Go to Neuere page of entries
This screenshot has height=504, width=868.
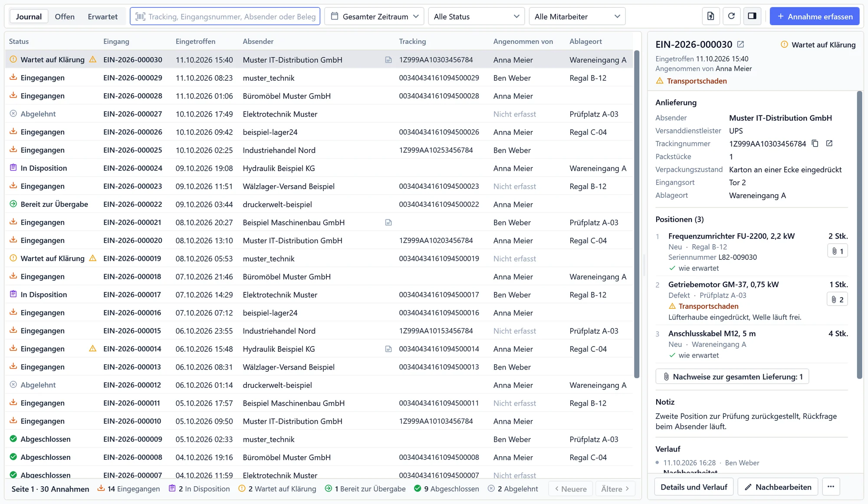(571, 489)
